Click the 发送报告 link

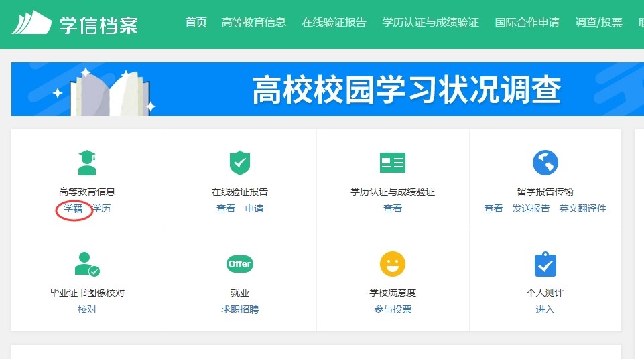pyautogui.click(x=531, y=208)
